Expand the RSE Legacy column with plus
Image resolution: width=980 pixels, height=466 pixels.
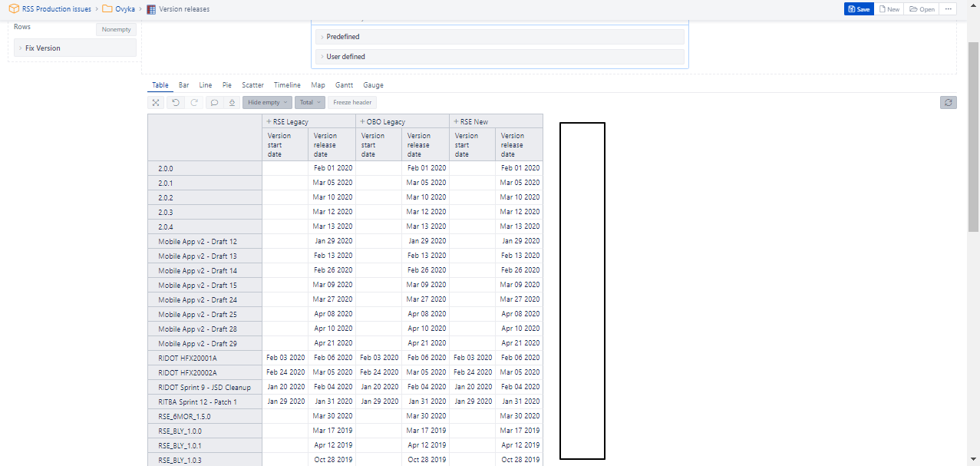coord(269,121)
